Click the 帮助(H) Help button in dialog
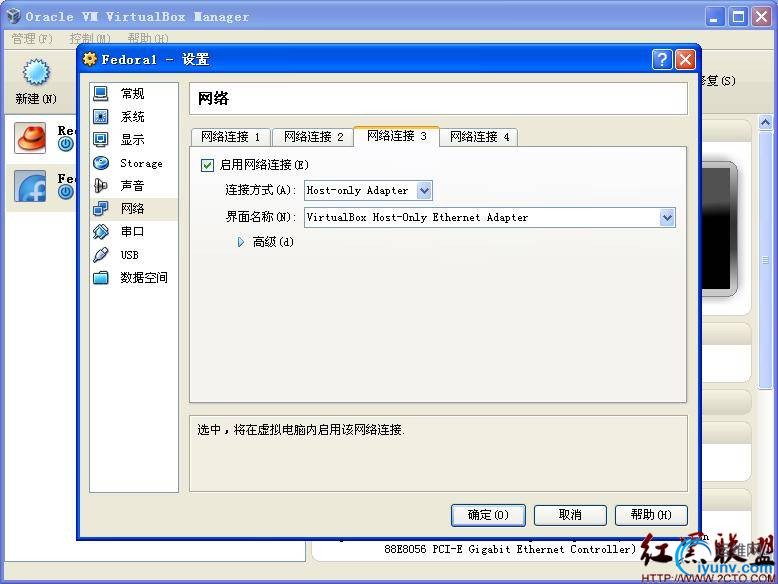 651,515
